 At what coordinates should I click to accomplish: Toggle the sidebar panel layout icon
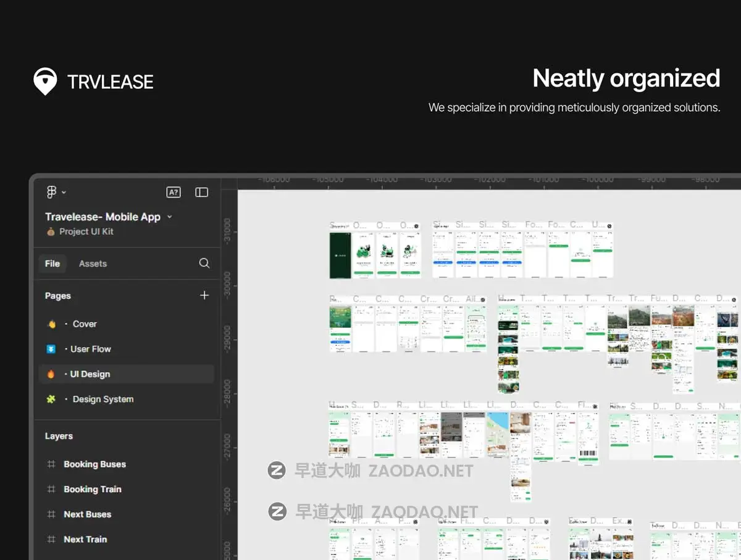click(201, 192)
